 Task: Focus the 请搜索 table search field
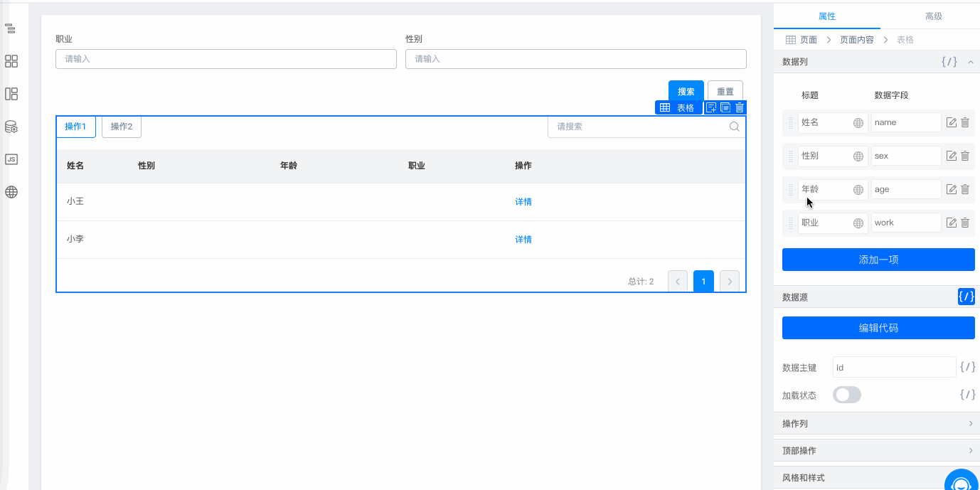pyautogui.click(x=646, y=127)
